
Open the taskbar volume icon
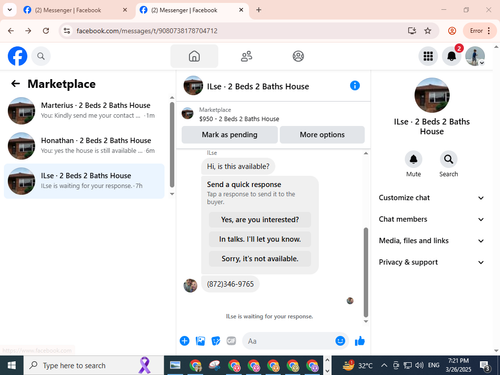point(419,366)
